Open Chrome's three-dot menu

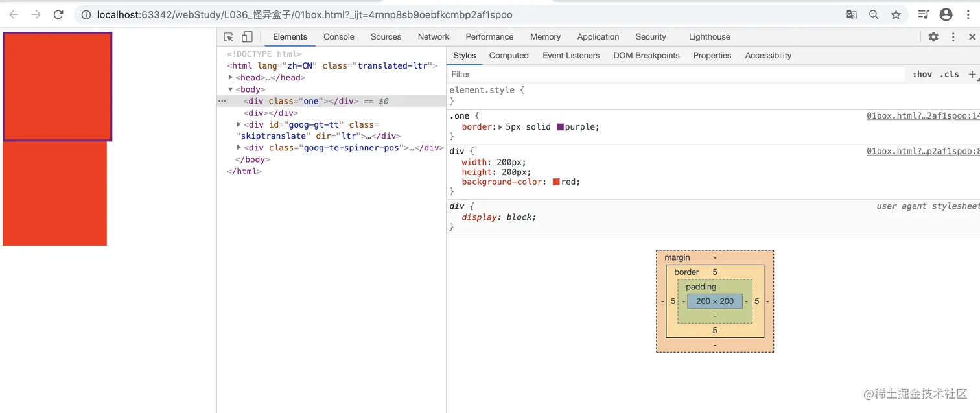tap(968, 14)
